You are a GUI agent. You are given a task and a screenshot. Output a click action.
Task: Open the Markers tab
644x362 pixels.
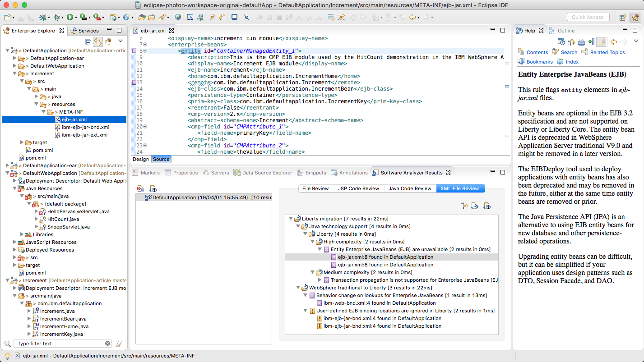[146, 173]
